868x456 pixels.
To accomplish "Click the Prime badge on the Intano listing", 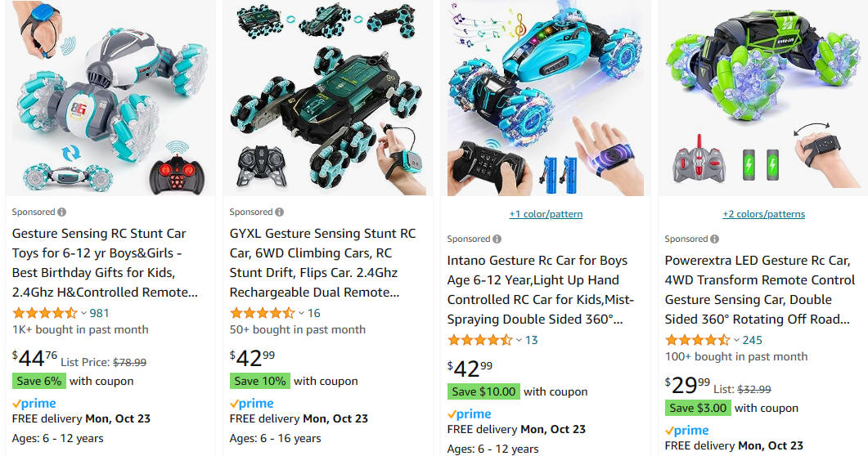I will click(470, 414).
